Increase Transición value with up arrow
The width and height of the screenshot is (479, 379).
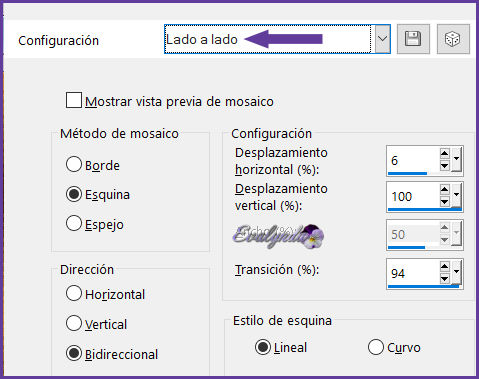tap(445, 266)
